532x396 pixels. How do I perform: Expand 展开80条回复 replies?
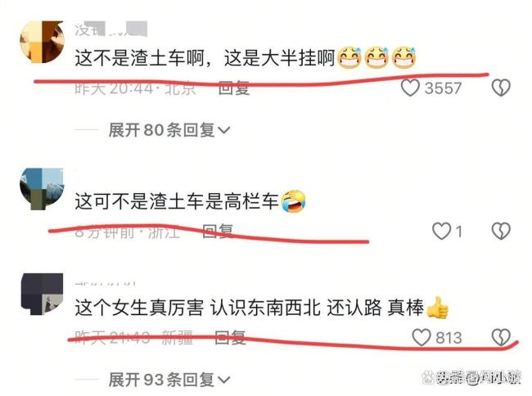point(169,130)
